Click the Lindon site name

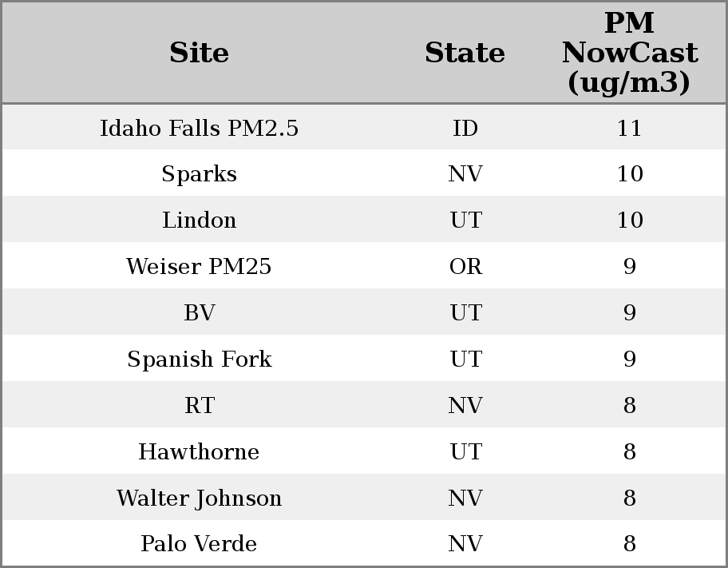tap(199, 220)
